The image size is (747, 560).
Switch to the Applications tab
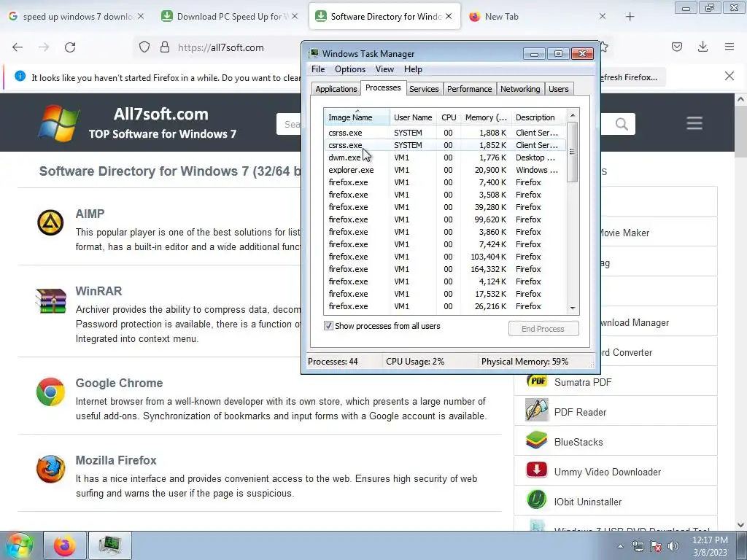pos(336,89)
